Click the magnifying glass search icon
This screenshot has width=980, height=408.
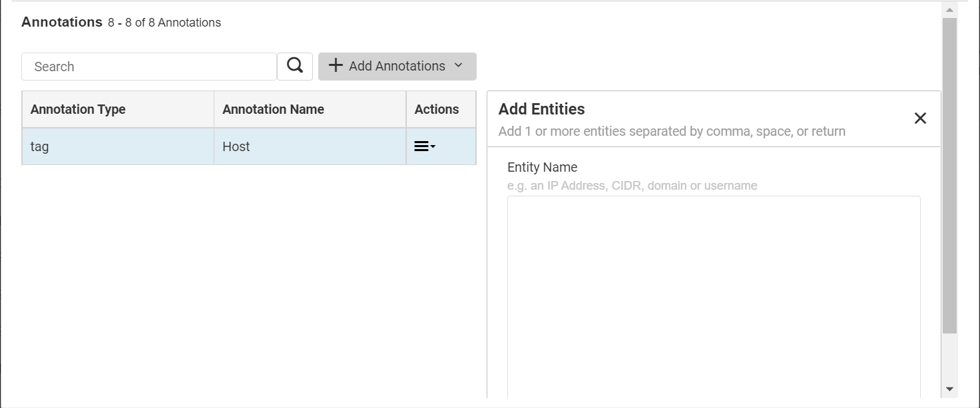pyautogui.click(x=294, y=66)
